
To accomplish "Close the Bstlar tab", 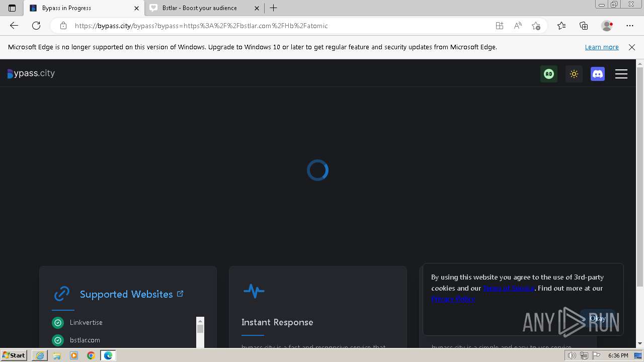I will 257,8.
